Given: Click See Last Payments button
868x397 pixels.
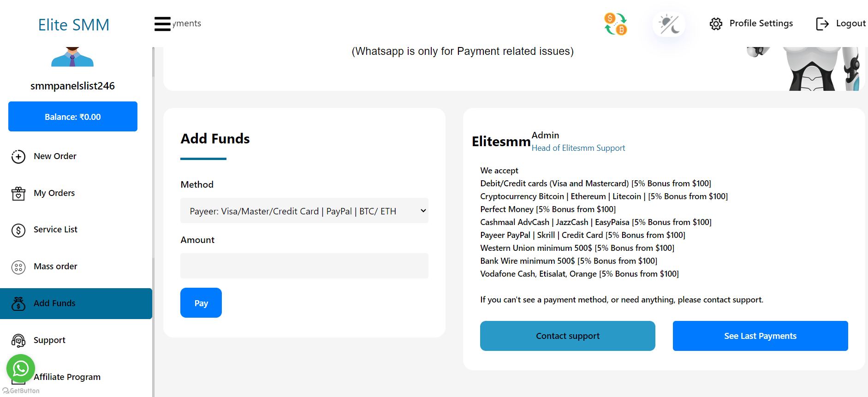Looking at the screenshot, I should click(x=760, y=336).
